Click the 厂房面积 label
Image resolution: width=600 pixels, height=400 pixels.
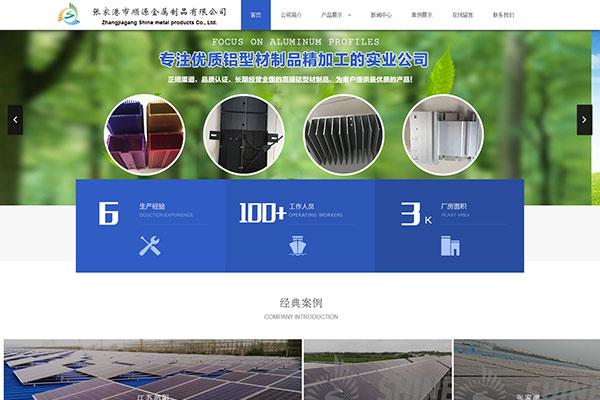454,206
